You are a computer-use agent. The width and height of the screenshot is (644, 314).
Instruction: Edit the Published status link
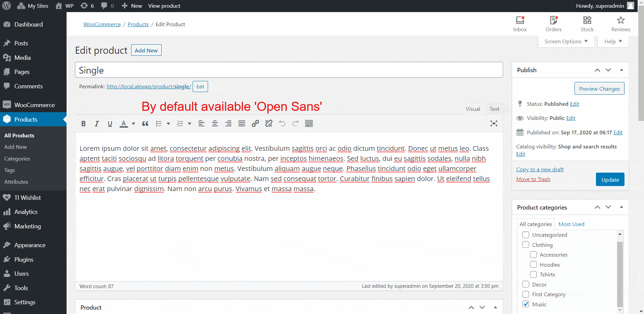pyautogui.click(x=574, y=104)
